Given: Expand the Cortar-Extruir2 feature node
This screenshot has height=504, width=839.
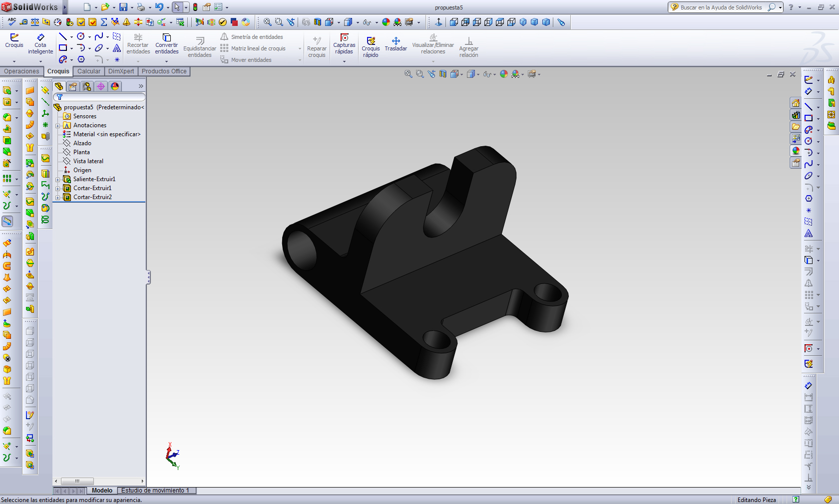Looking at the screenshot, I should 58,198.
